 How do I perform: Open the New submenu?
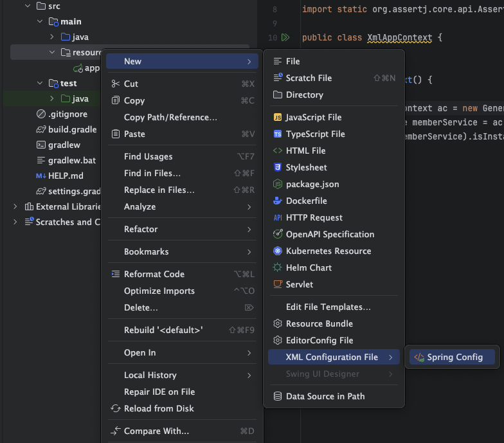183,62
